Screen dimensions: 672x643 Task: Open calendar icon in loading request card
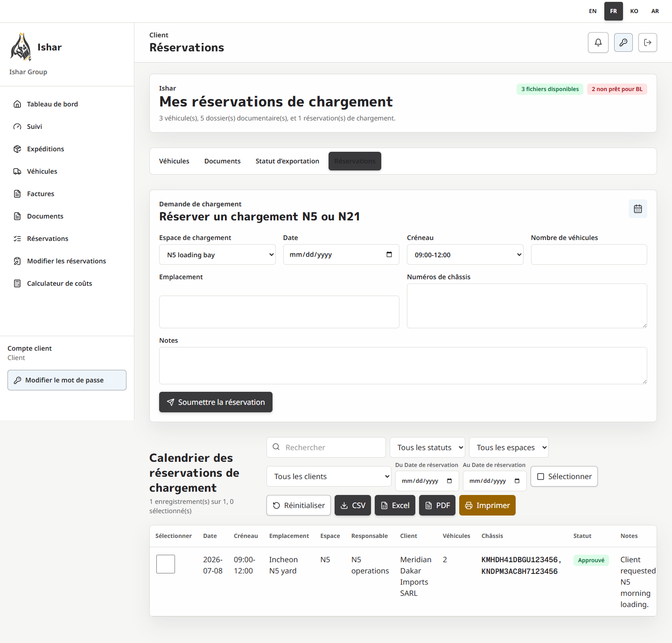(x=638, y=209)
